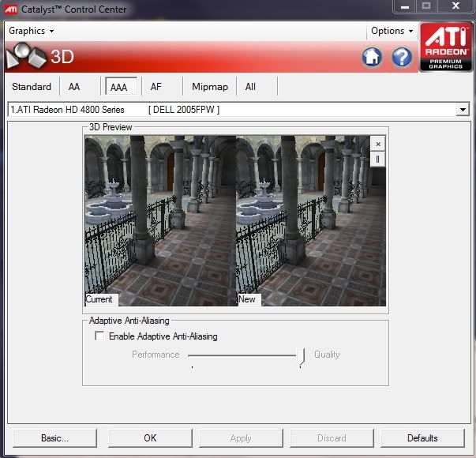Click the ATI logo in the title bar
Screen dimensions: 476x458
[x=11, y=9]
